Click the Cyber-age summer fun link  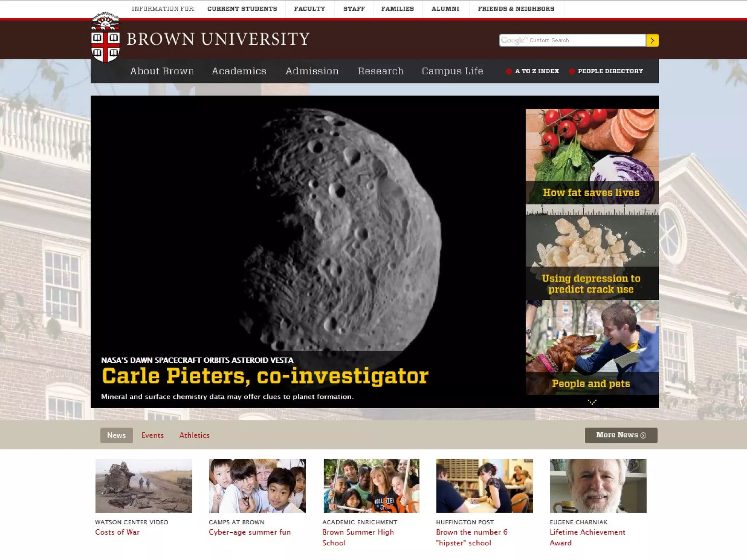click(x=249, y=532)
